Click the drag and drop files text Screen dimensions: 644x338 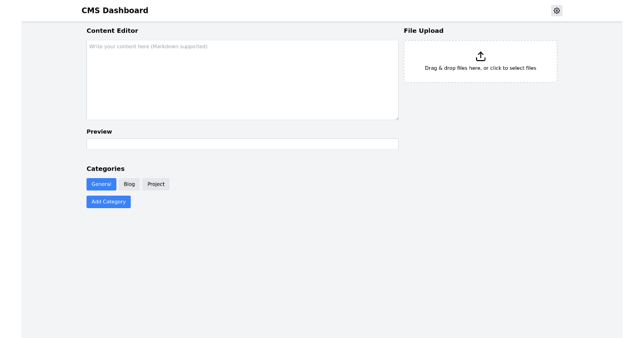(480, 68)
